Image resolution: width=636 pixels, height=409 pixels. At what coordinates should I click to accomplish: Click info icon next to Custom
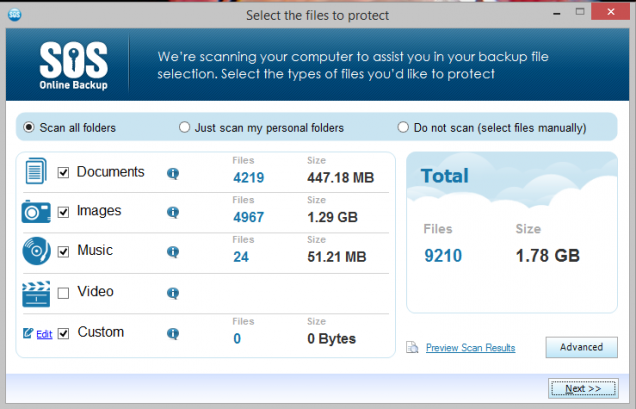coord(172,333)
